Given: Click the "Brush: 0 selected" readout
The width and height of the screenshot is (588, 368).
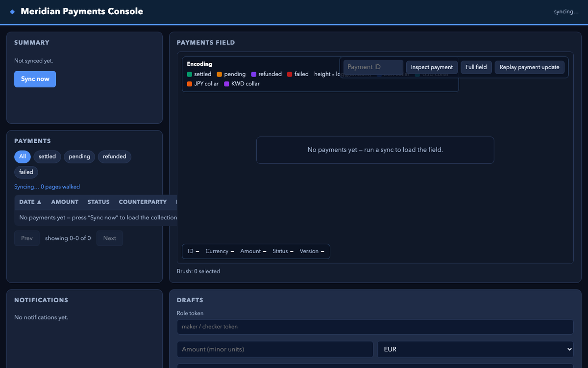Looking at the screenshot, I should point(198,271).
